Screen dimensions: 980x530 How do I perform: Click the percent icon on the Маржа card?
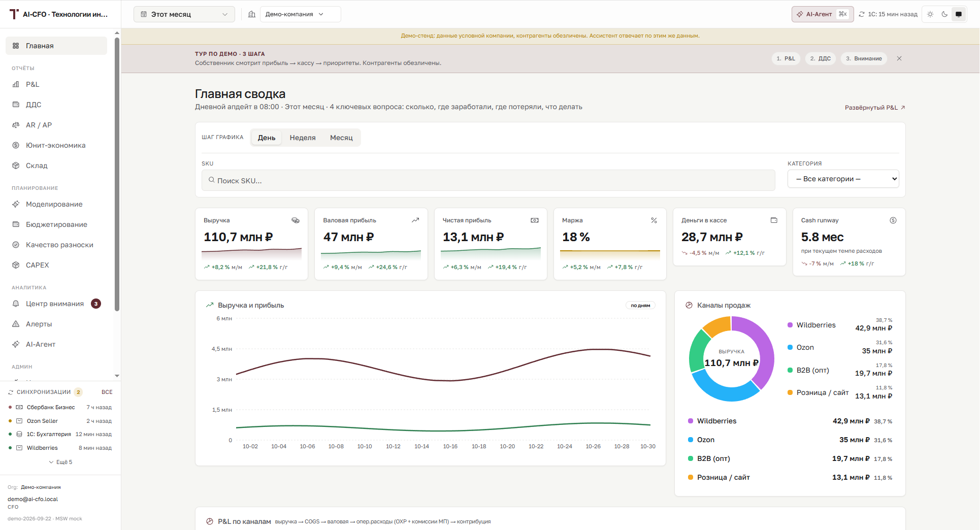click(654, 220)
